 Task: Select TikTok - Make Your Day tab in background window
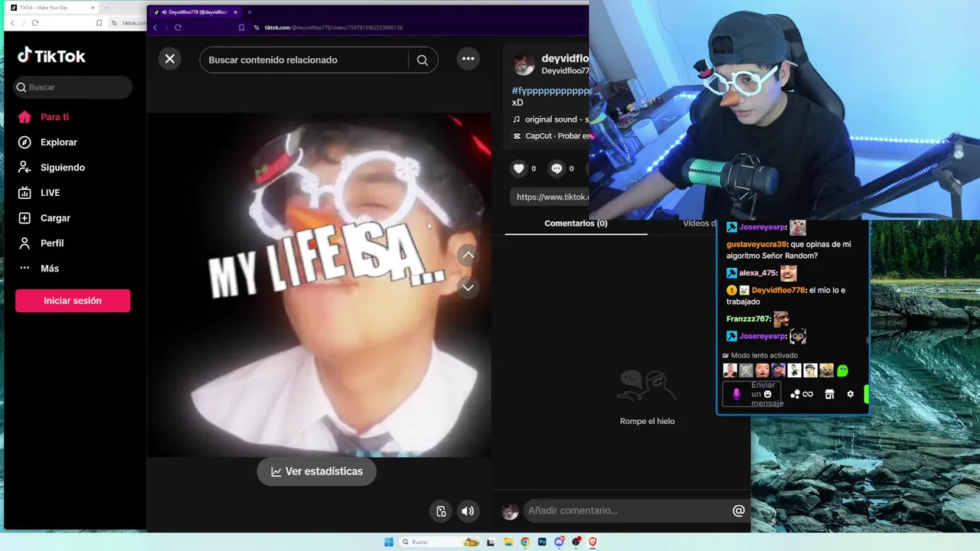click(51, 8)
